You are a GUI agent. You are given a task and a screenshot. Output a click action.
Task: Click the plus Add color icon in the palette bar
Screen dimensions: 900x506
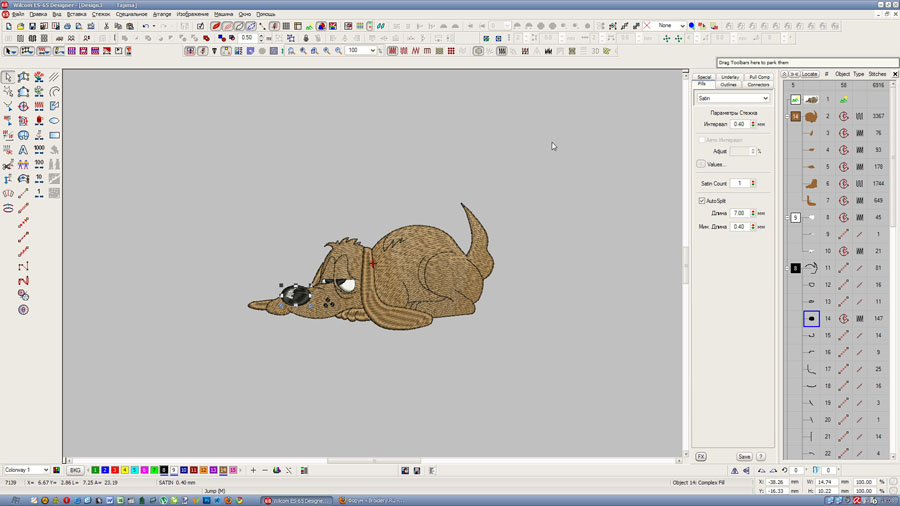tap(253, 470)
